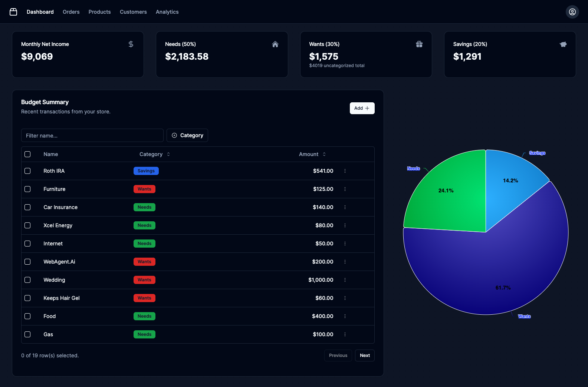Sort table by Category column header
This screenshot has width=588, height=387.
click(155, 154)
